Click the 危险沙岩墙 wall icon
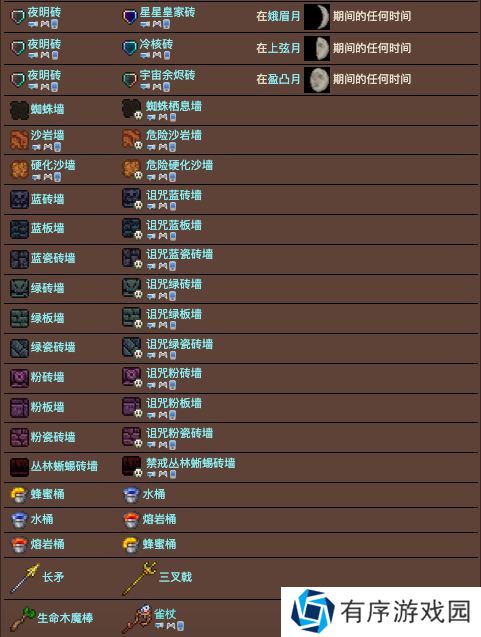 [x=132, y=139]
